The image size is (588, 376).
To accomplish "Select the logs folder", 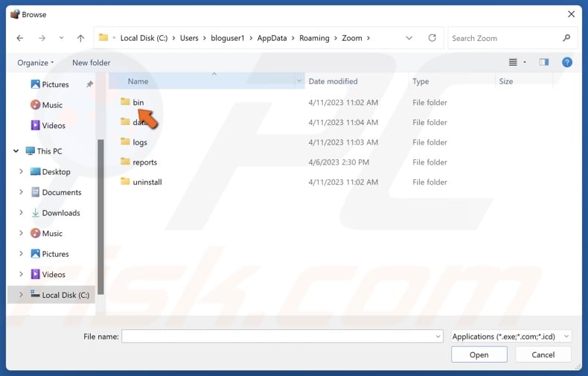I will pyautogui.click(x=140, y=142).
